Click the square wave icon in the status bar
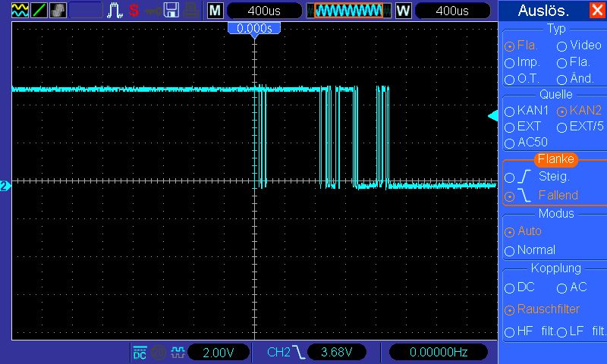The width and height of the screenshot is (607, 364). (178, 353)
